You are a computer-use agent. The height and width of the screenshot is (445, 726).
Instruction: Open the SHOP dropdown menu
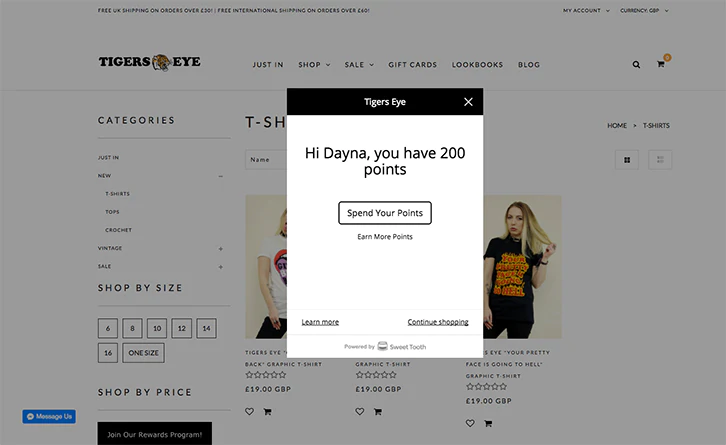pyautogui.click(x=314, y=65)
